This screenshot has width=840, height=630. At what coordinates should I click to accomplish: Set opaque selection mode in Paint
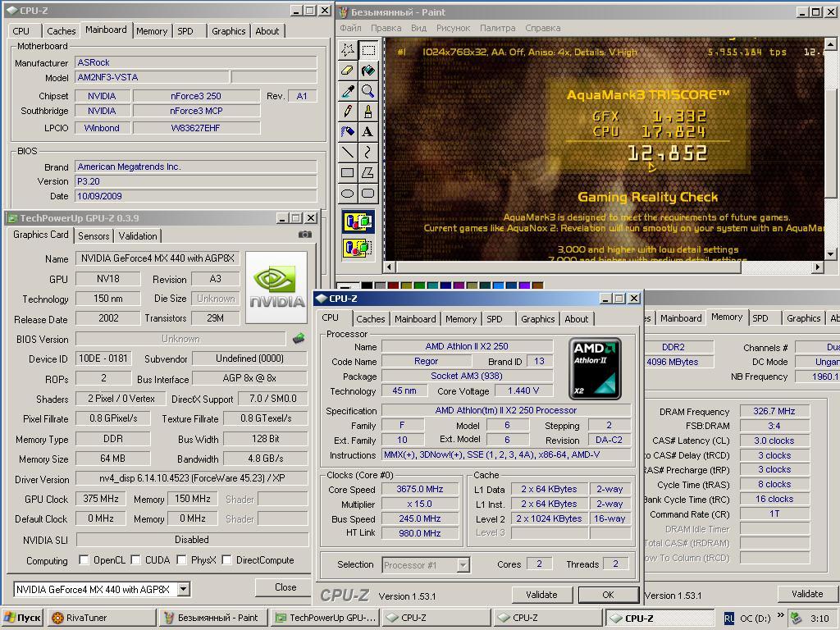click(358, 221)
